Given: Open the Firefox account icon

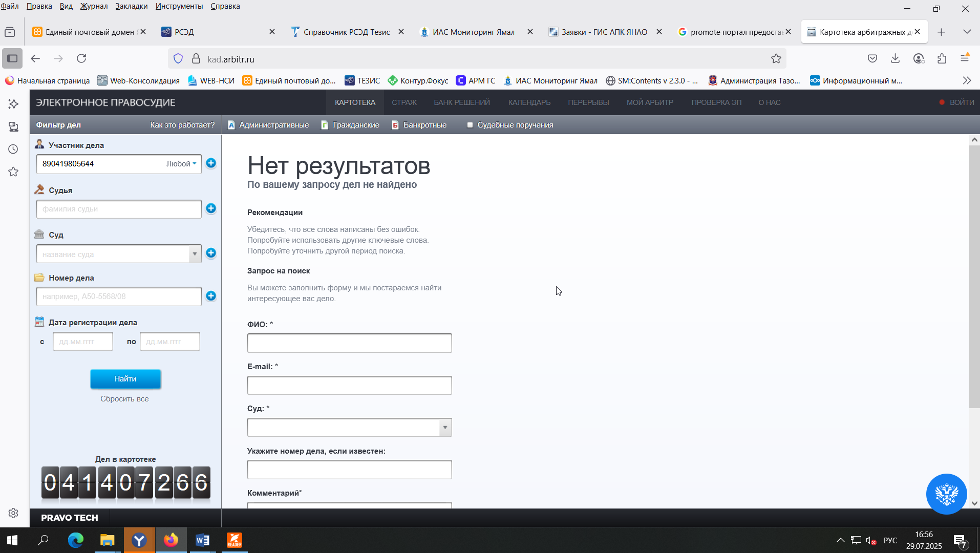Looking at the screenshot, I should (x=919, y=58).
